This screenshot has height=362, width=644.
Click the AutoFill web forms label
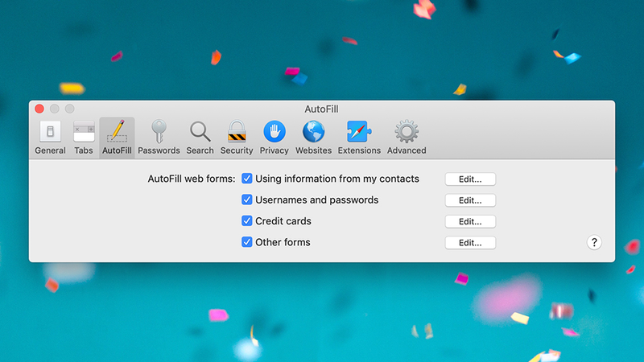tap(192, 179)
